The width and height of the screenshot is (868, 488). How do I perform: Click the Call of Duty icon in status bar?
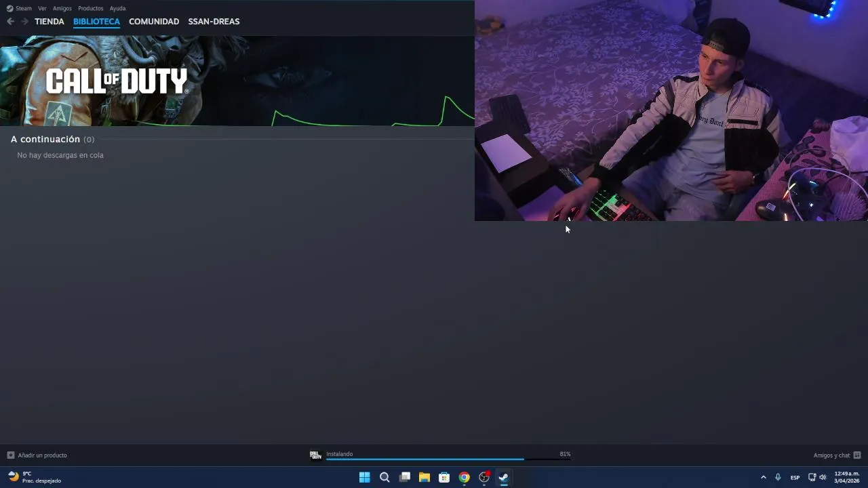(x=315, y=455)
